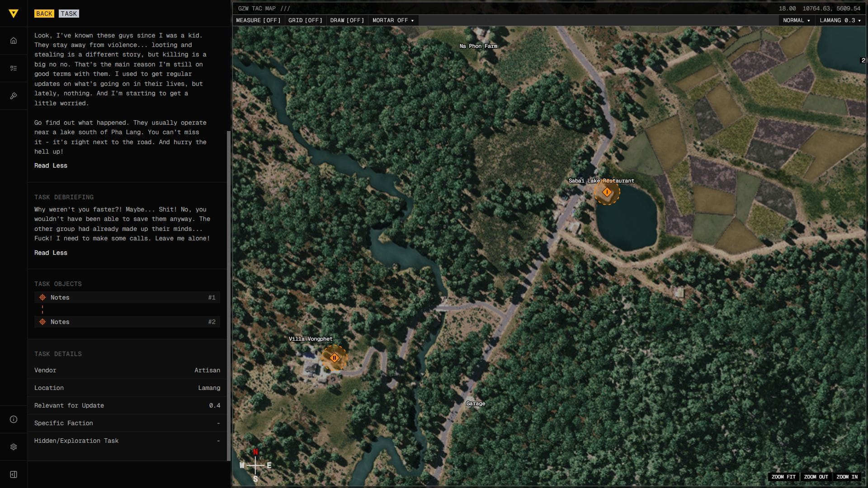Select the TASK tab label
The image size is (868, 488).
69,14
